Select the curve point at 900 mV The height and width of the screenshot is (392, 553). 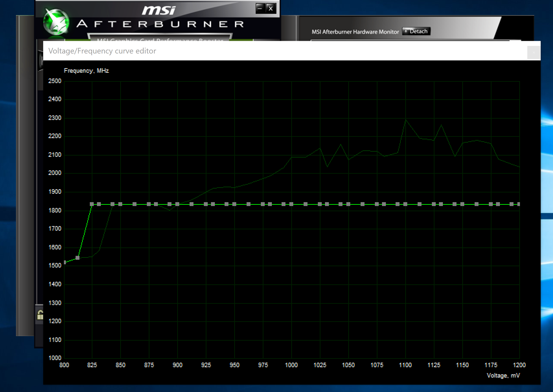[177, 204]
